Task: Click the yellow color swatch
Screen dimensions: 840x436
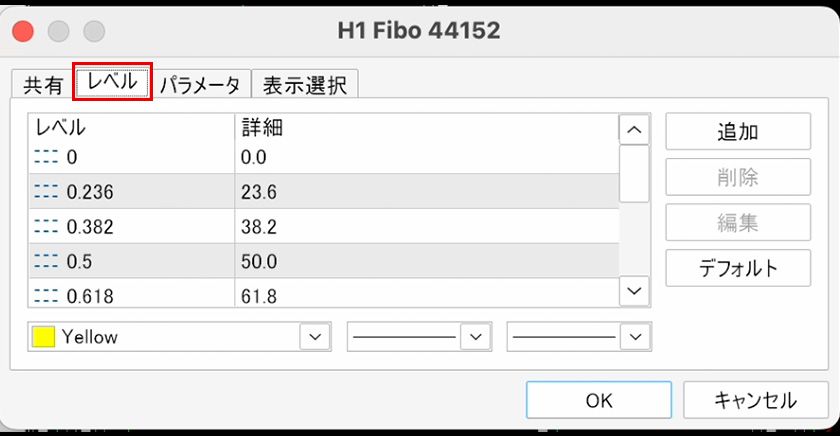Action: [x=43, y=337]
